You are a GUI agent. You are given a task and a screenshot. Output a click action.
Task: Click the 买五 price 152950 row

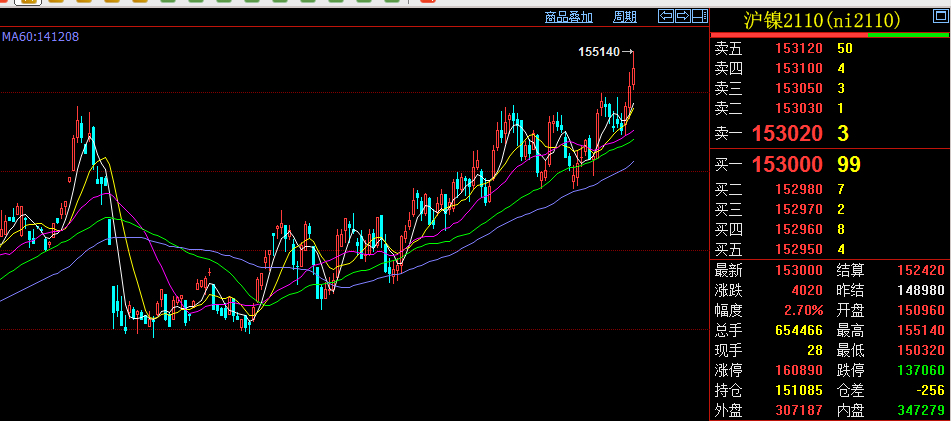coord(798,249)
